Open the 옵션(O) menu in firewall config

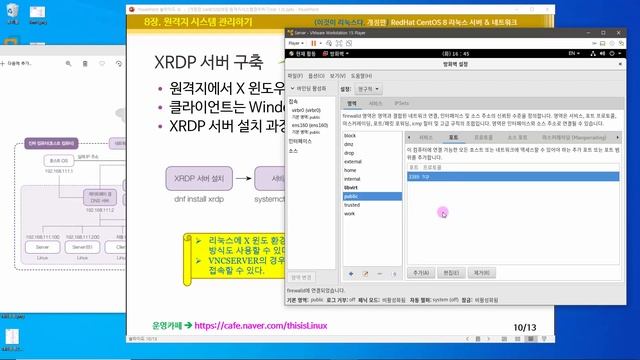tap(316, 76)
